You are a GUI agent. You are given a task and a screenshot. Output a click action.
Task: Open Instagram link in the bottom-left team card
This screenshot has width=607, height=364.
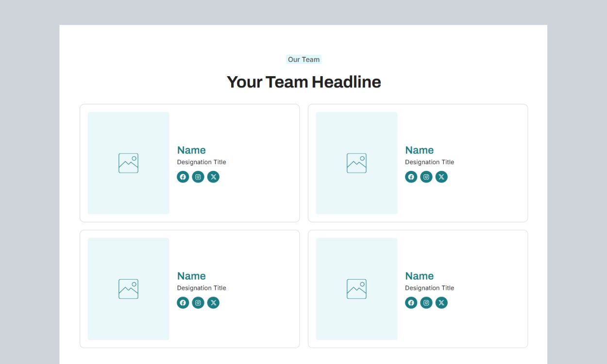[198, 303]
